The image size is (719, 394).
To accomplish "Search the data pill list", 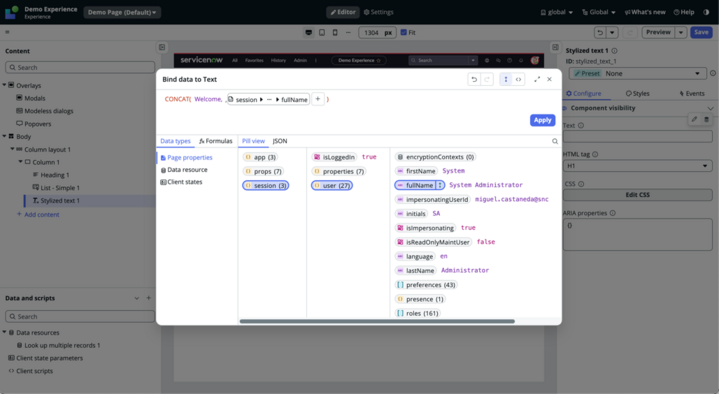I will (555, 141).
